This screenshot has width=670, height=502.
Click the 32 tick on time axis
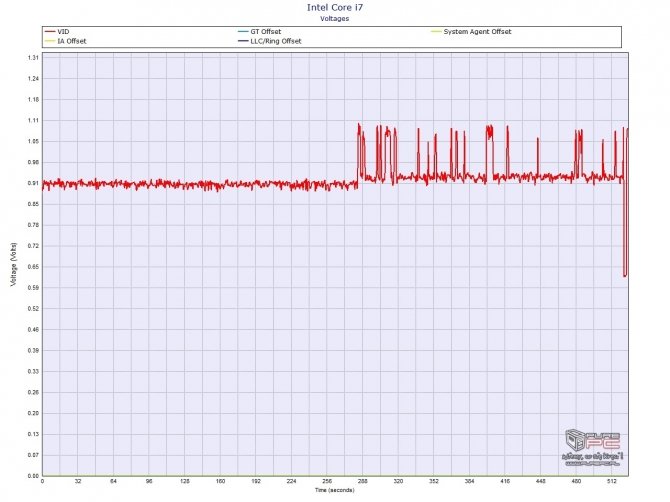pyautogui.click(x=78, y=481)
